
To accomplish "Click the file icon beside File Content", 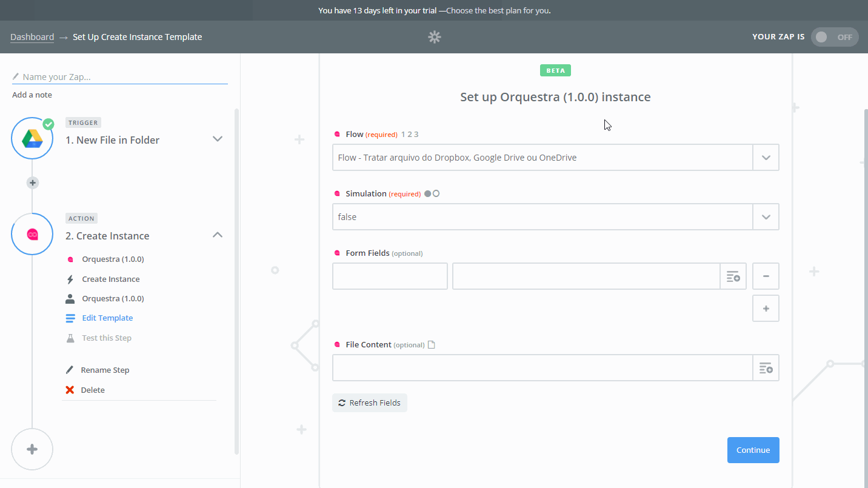I will coord(432,345).
